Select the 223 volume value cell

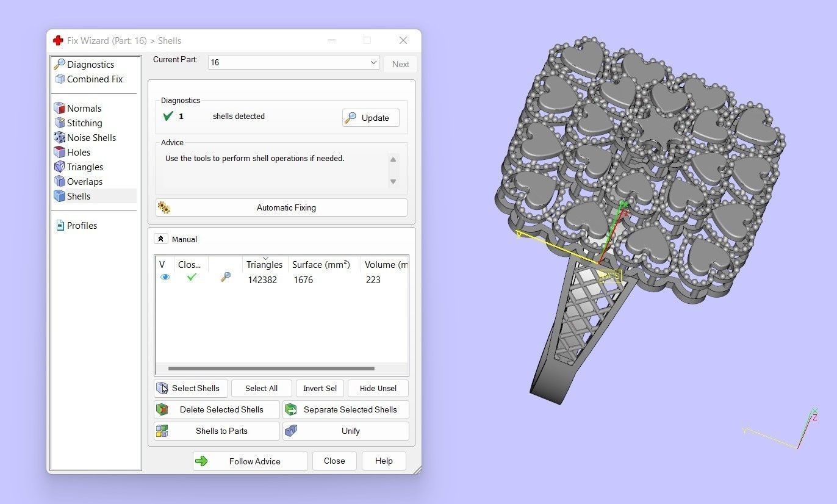[x=373, y=279]
